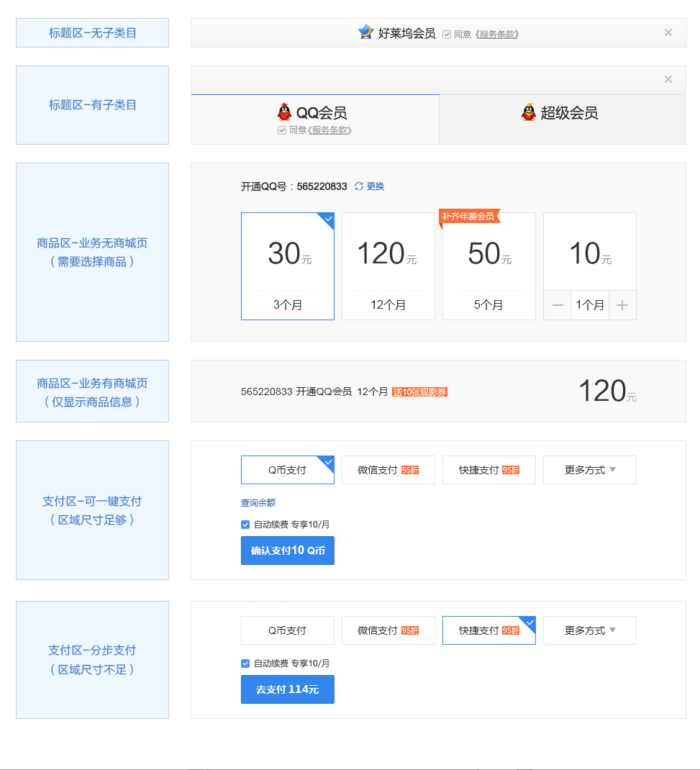Select 微信支付 in step-payment area
The image size is (700, 770).
[x=388, y=630]
